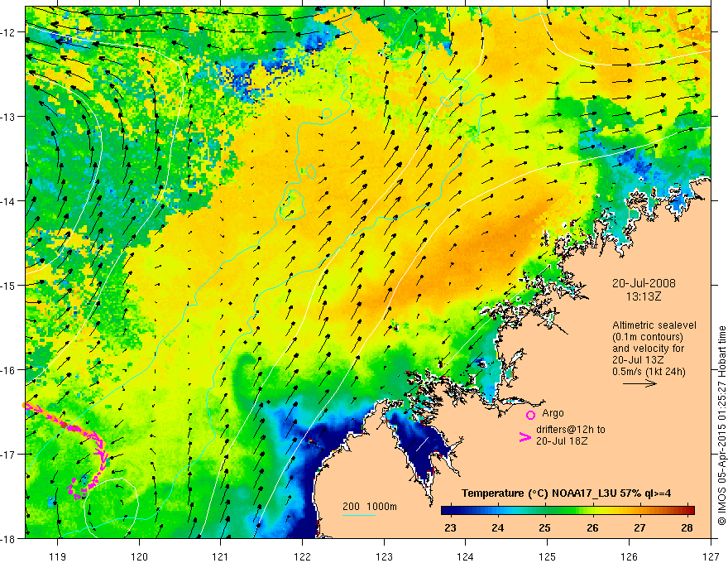Click the 120 longitude axis label
The height and width of the screenshot is (563, 728).
pos(139,556)
